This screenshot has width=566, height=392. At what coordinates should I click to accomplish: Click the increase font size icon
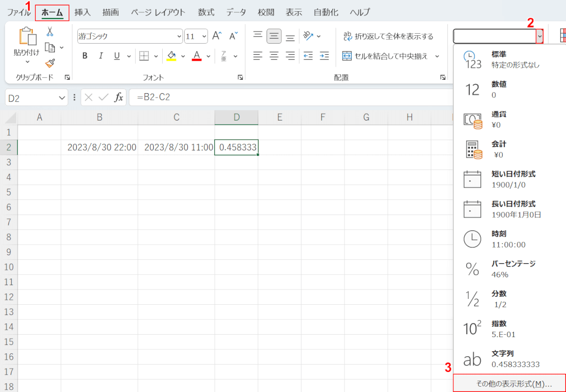217,36
